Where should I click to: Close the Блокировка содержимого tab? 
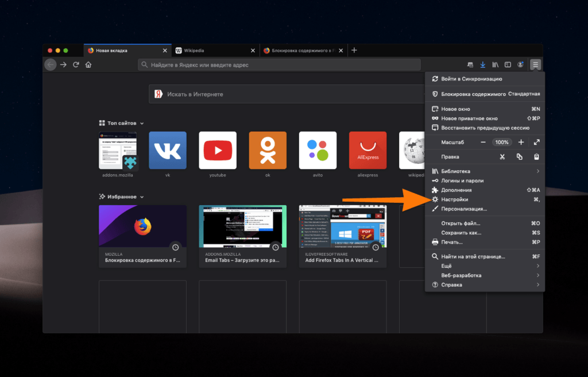coord(341,51)
